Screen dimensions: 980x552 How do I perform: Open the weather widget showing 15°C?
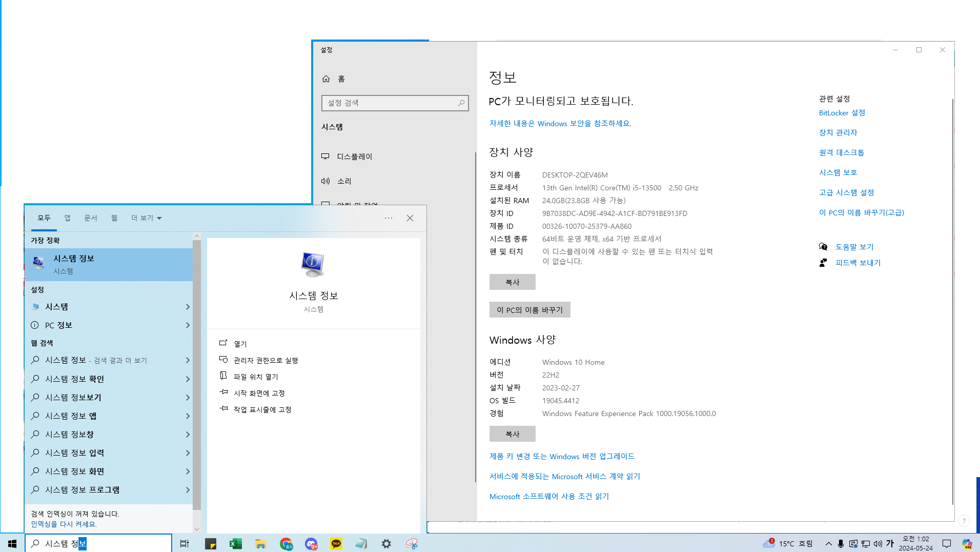[788, 543]
